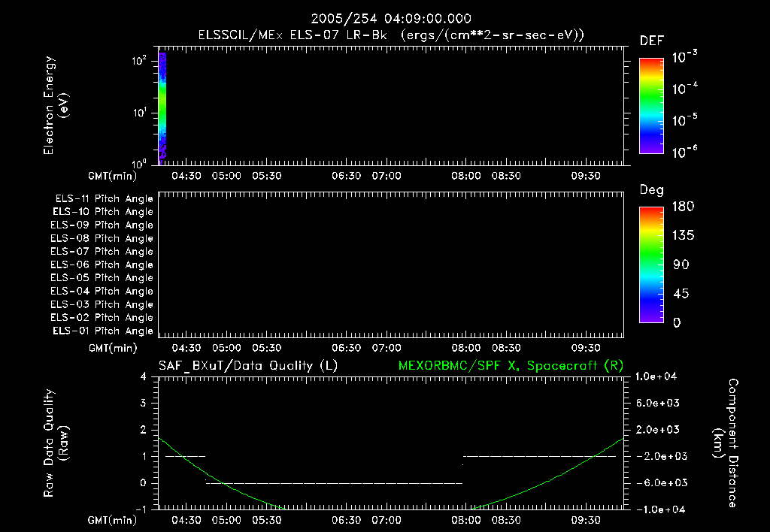Click the 08:00 tick under the pitch angle panel
770x532 pixels.
tap(466, 348)
